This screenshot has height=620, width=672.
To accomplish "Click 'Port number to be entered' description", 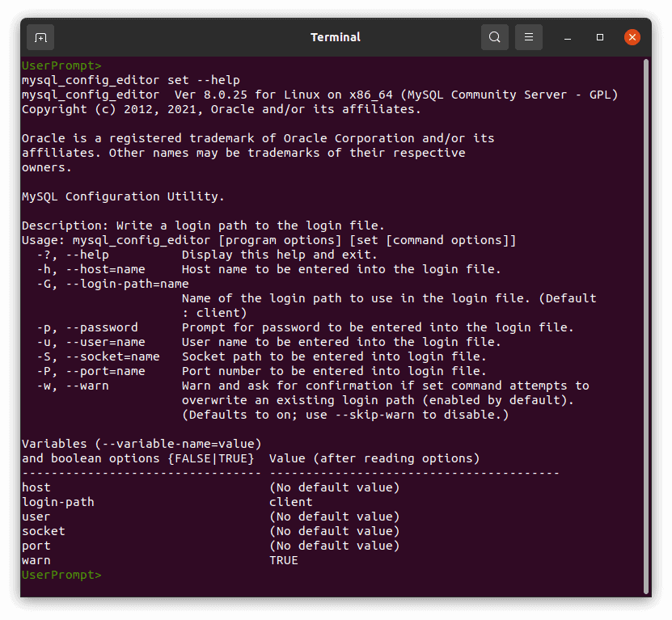I will tap(334, 372).
